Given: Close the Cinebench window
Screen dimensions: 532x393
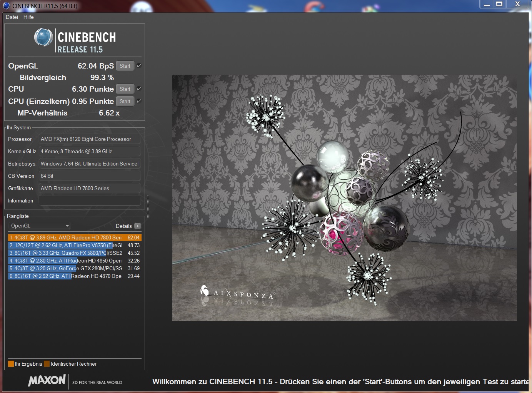Looking at the screenshot, I should [x=517, y=4].
